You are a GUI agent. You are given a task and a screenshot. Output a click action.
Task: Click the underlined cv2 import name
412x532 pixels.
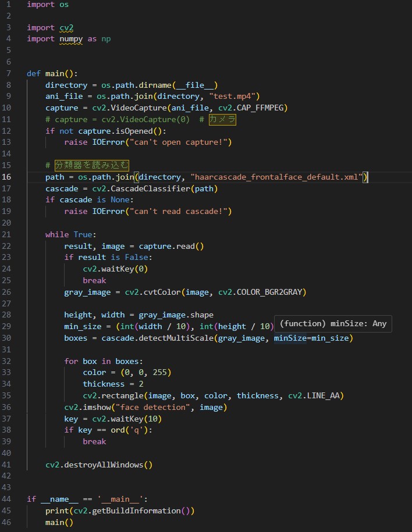click(x=66, y=27)
